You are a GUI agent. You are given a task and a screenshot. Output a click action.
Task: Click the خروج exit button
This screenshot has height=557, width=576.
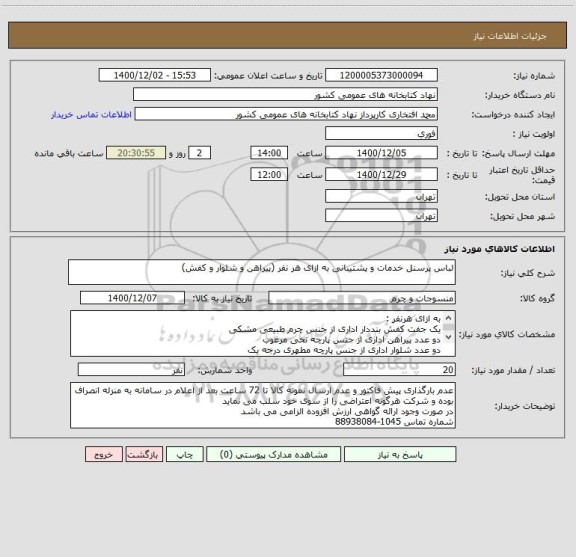tap(104, 454)
